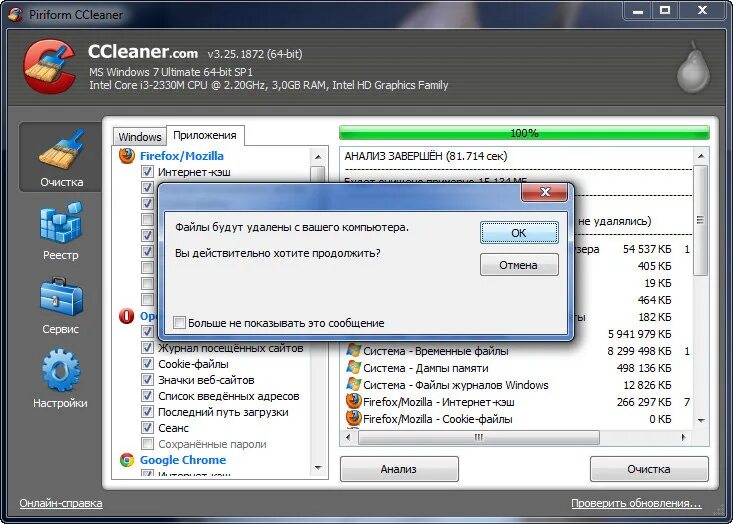
Task: Click the applications list scroll-down arrow
Action: click(x=318, y=467)
